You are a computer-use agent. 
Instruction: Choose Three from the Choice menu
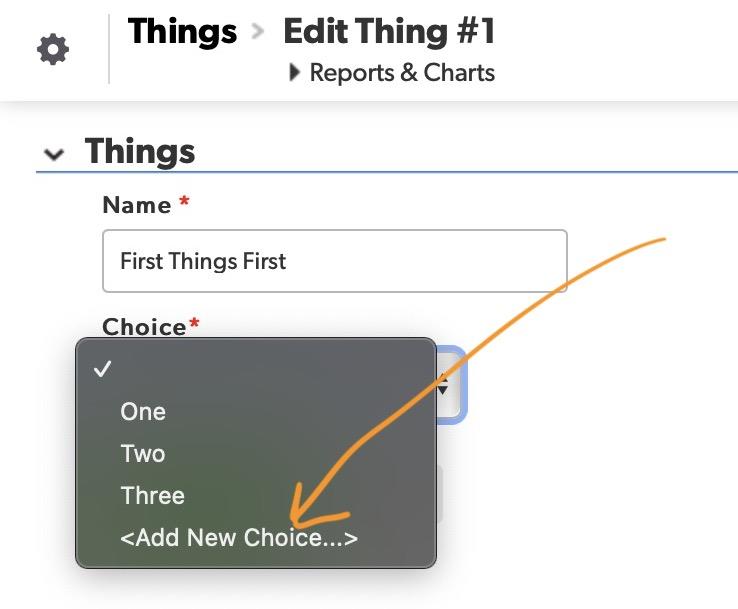[153, 495]
